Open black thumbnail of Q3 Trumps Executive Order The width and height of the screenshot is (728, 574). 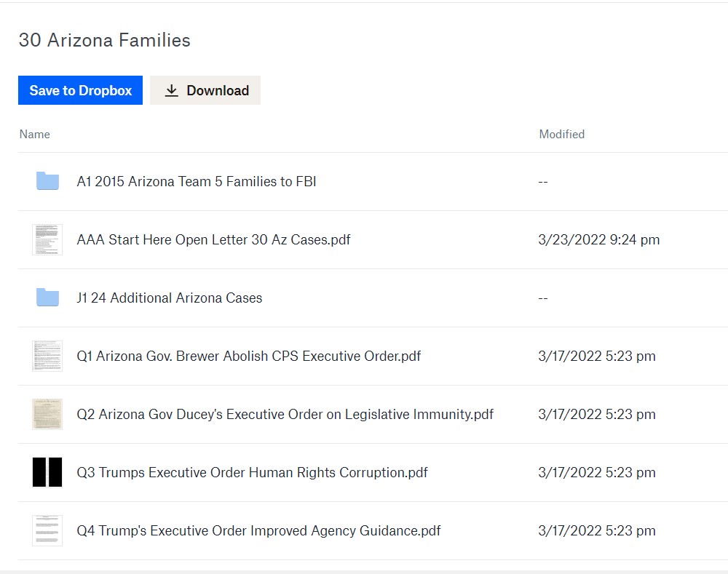[47, 472]
